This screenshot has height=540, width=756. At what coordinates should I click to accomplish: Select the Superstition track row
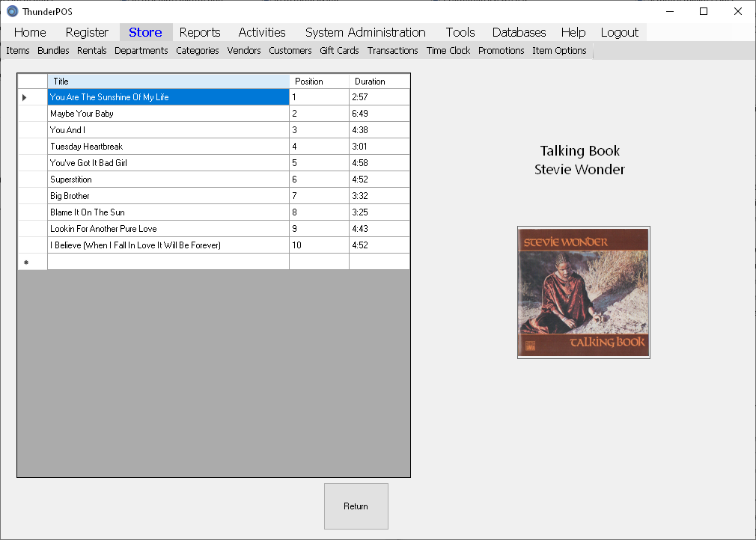click(x=168, y=180)
